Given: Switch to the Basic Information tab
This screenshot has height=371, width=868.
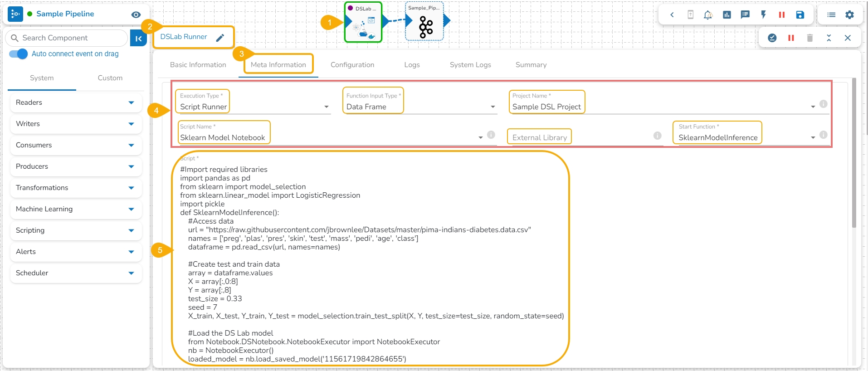Looking at the screenshot, I should pos(198,65).
